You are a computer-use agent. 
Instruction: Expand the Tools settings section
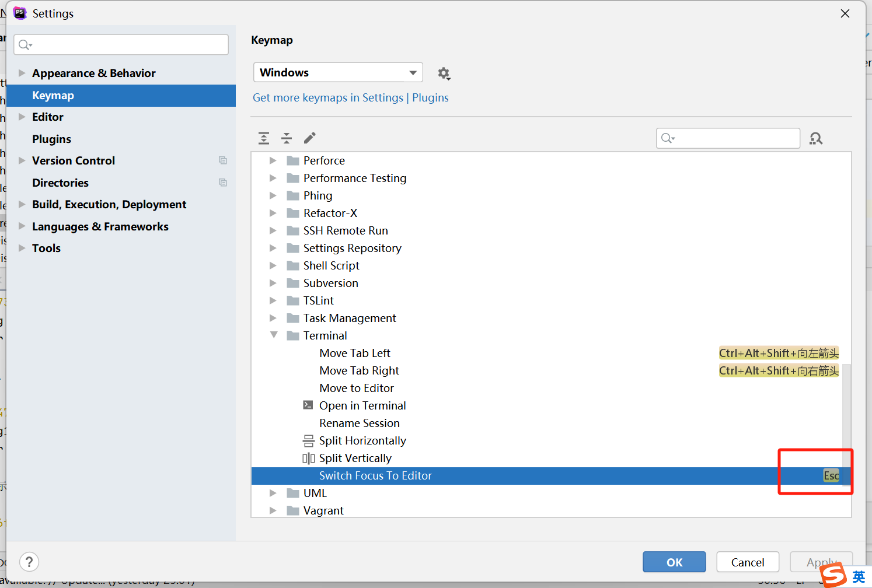[x=22, y=248]
